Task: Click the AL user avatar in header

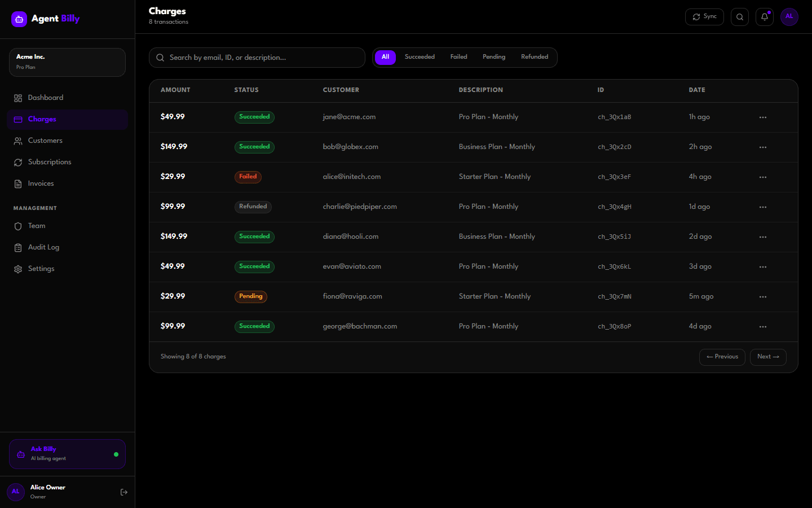Action: [789, 17]
